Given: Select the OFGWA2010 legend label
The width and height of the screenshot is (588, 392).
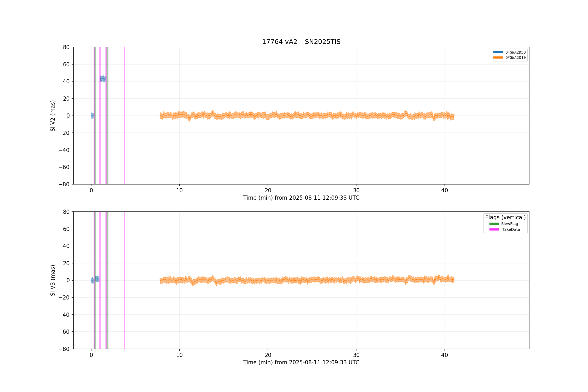Looking at the screenshot, I should pyautogui.click(x=515, y=58).
